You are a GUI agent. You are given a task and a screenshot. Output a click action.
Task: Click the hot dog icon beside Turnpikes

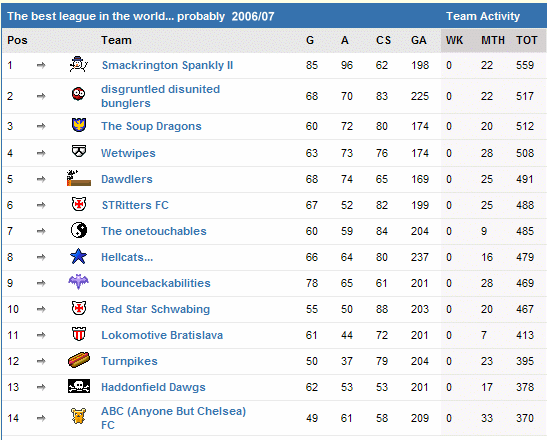[79, 360]
